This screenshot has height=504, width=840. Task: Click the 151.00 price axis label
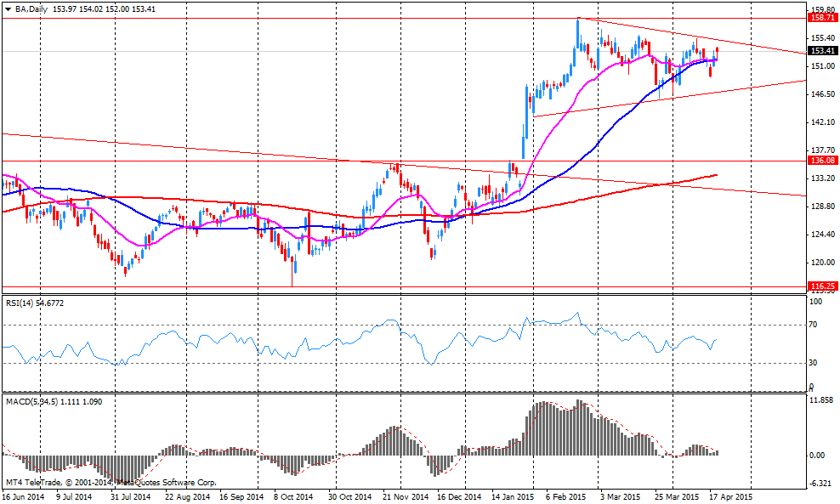(x=823, y=66)
